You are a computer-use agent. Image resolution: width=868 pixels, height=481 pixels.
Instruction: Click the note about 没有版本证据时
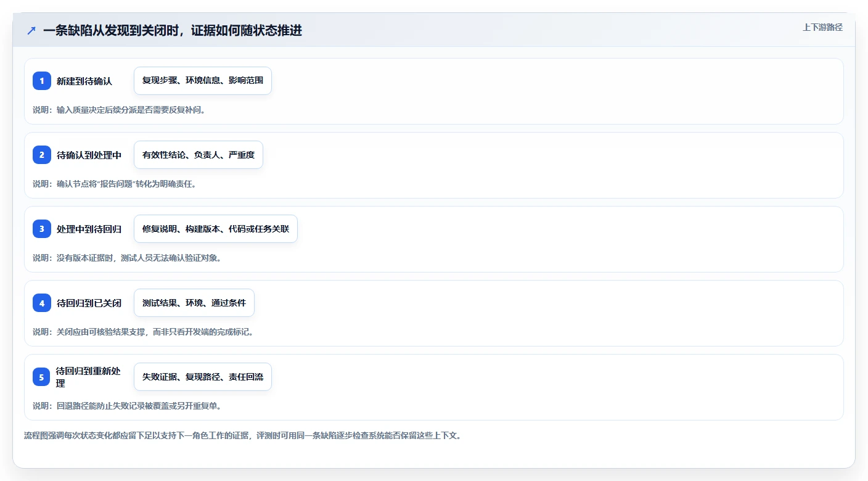(x=127, y=258)
